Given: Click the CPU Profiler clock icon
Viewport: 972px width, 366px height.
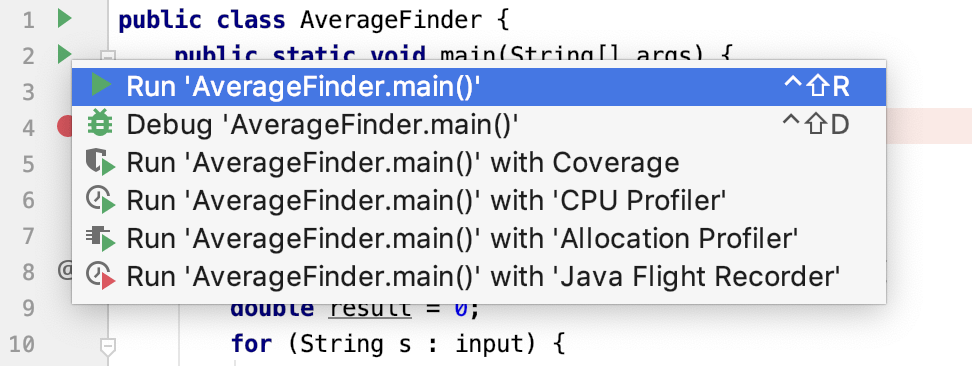Looking at the screenshot, I should [100, 200].
